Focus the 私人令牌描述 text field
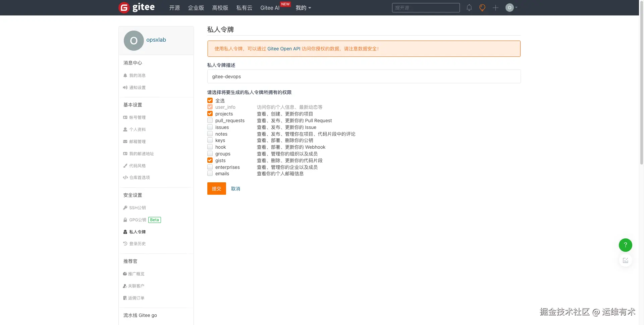The height and width of the screenshot is (325, 644). 364,77
